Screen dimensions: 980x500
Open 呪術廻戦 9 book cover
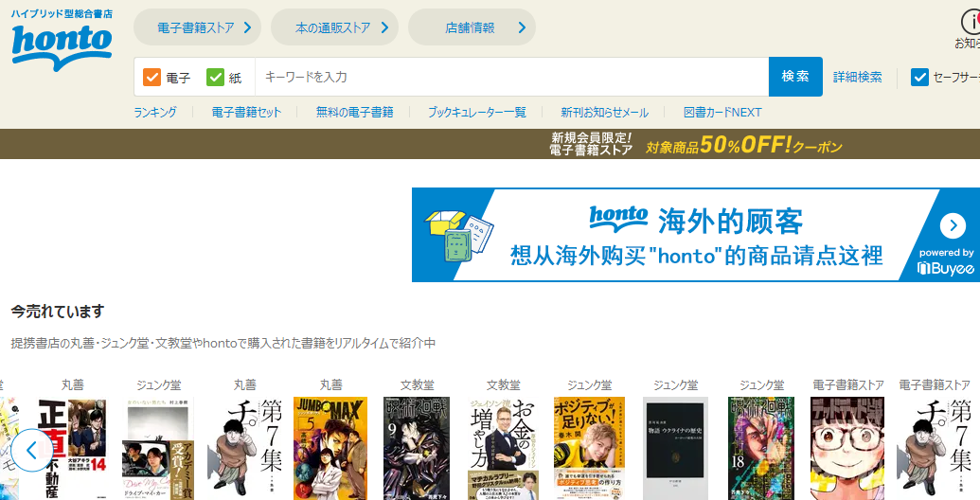[417, 448]
